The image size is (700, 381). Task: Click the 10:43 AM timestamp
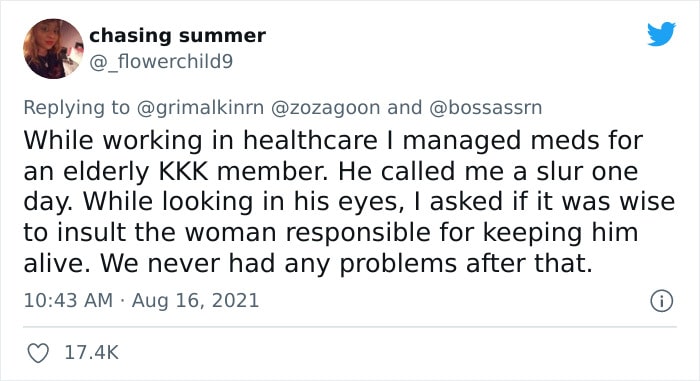(68, 300)
